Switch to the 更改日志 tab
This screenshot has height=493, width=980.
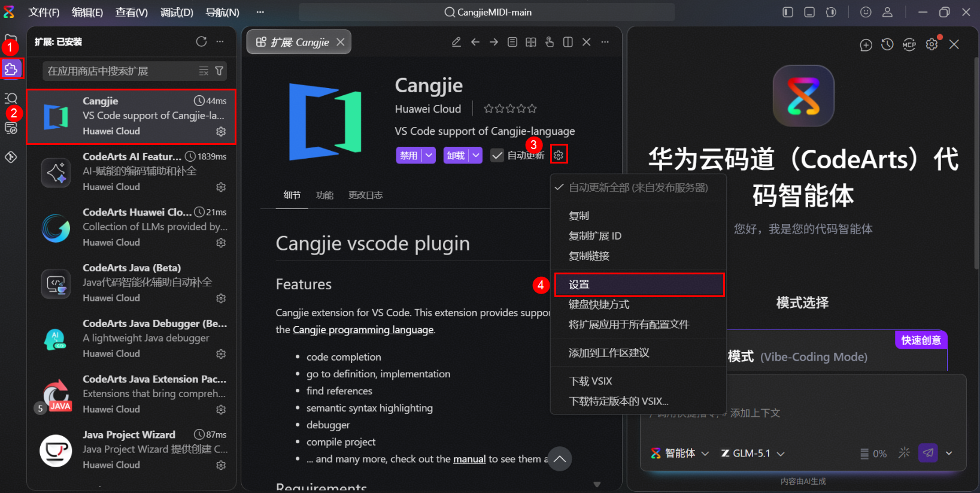tap(365, 195)
